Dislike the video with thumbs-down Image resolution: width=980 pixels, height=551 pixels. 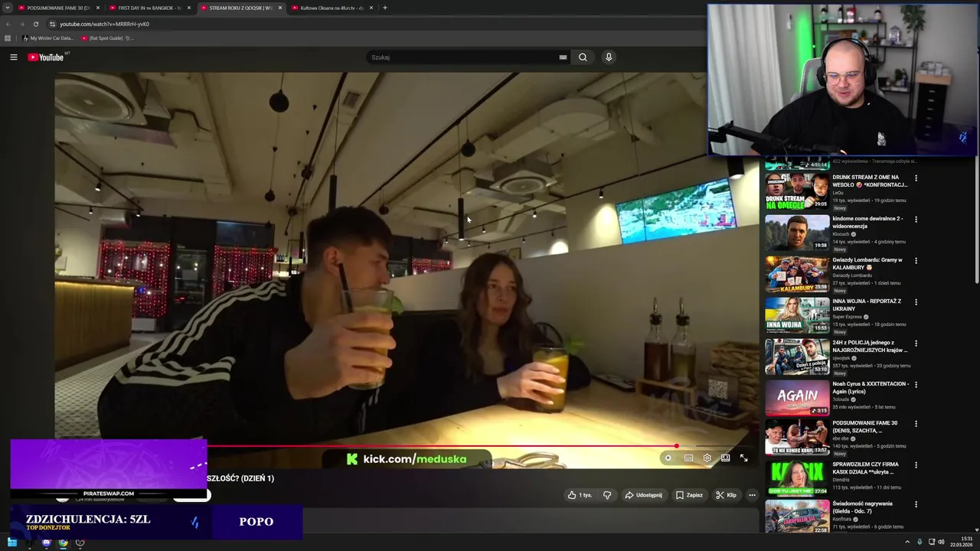click(x=607, y=495)
